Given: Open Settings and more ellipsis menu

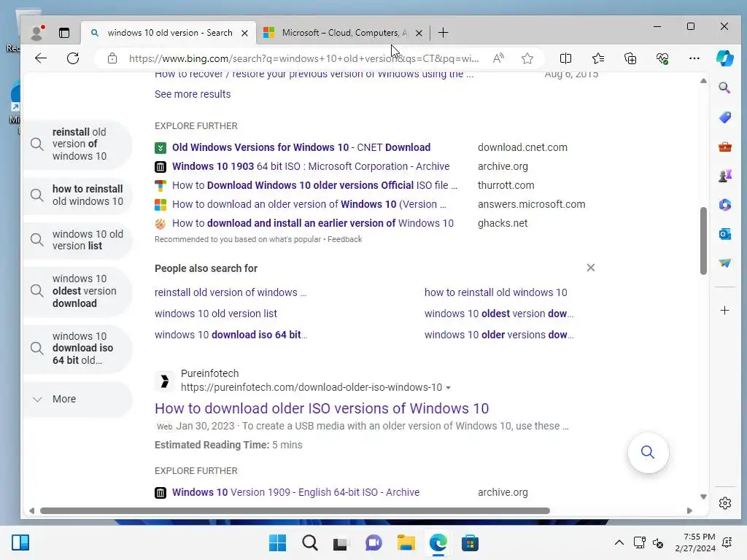Looking at the screenshot, I should (694, 58).
